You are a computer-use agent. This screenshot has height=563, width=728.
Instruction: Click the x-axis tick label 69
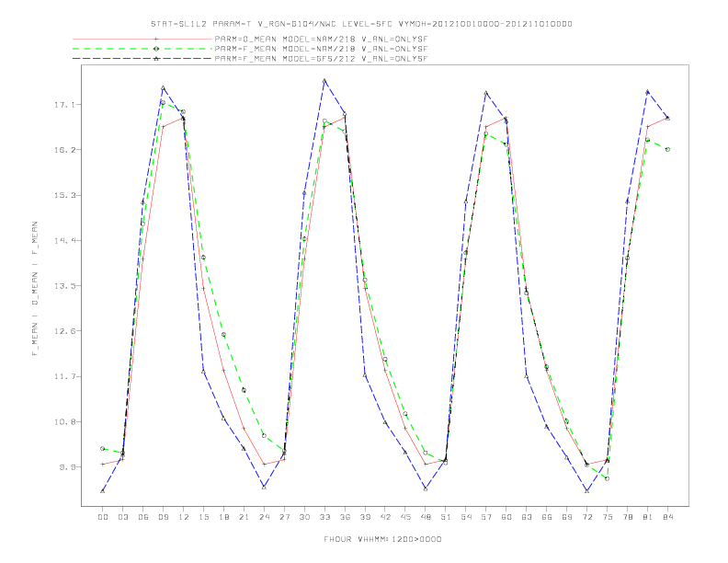pos(567,517)
